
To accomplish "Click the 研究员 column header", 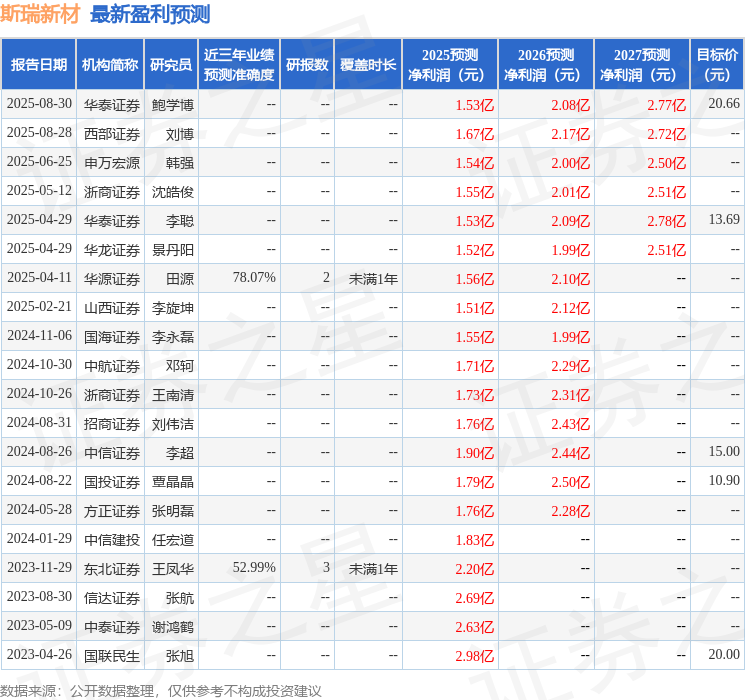I will pyautogui.click(x=171, y=65).
